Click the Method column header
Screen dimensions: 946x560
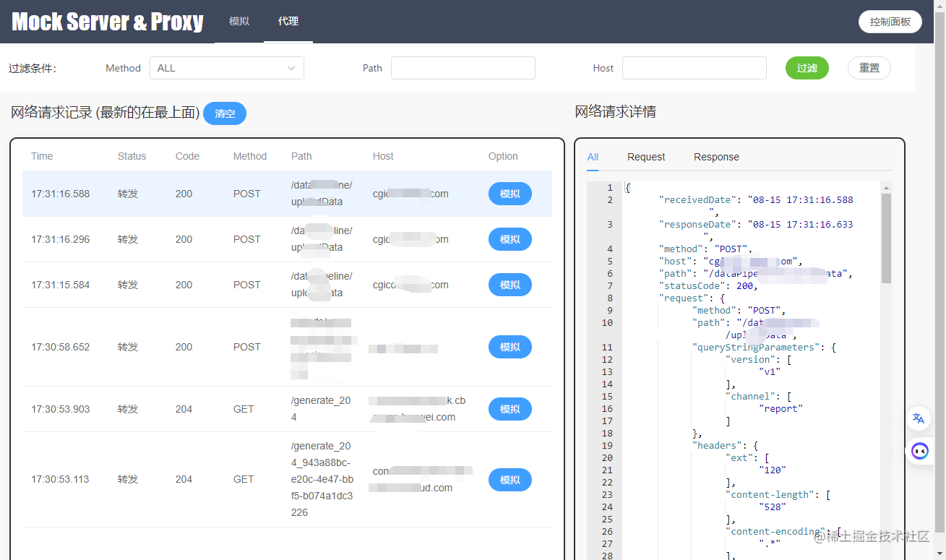tap(250, 156)
